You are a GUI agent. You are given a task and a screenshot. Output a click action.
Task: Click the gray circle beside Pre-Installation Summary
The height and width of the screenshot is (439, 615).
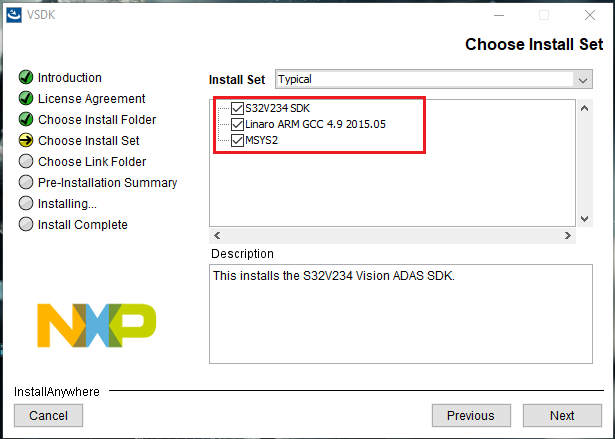click(x=26, y=182)
